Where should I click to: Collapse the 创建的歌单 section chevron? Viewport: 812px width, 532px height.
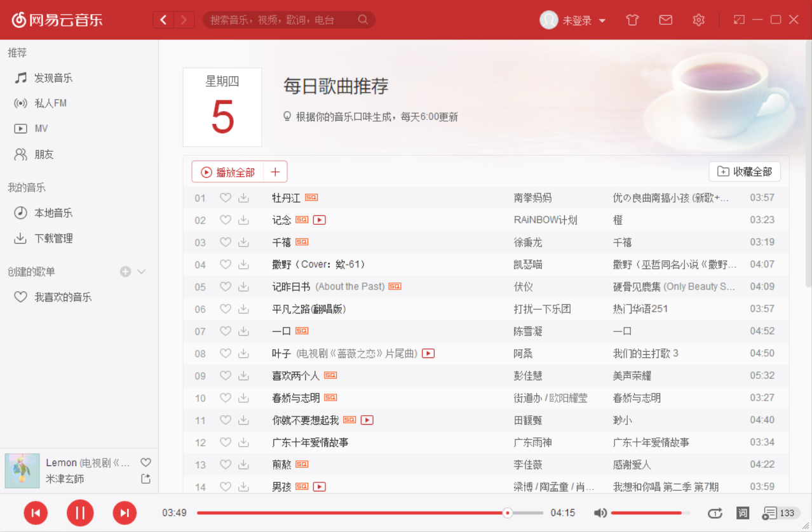(x=142, y=272)
